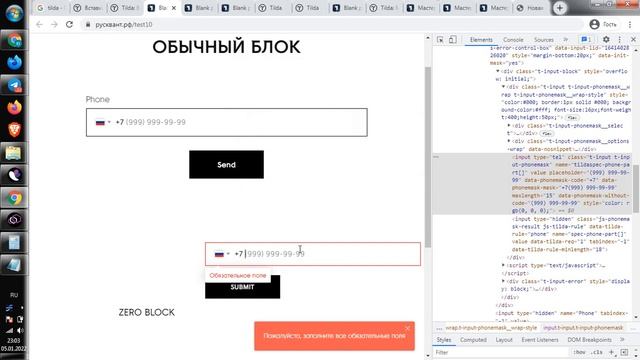Select the hidden js-phonemask-result input node
Image resolution: width=640 pixels, height=360 pixels.
tap(571, 234)
